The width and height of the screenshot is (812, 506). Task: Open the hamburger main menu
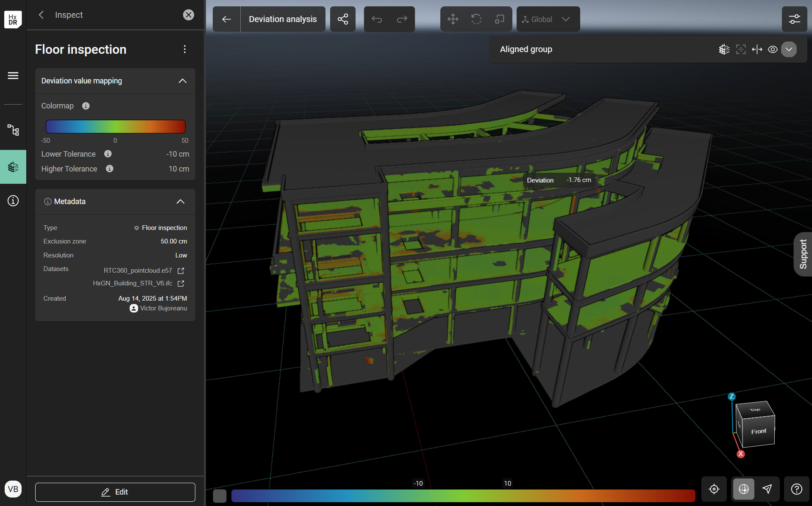coord(13,76)
